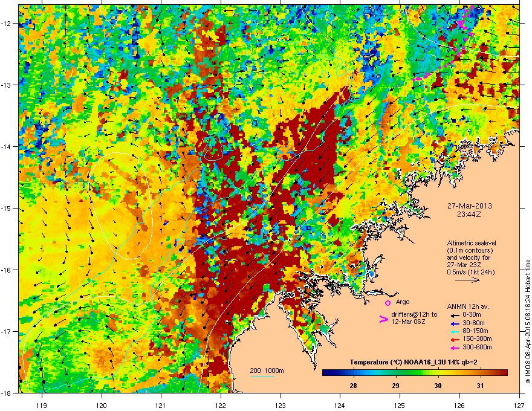Click the longitude axis label '126'
This screenshot has height=411, width=532.
(459, 405)
